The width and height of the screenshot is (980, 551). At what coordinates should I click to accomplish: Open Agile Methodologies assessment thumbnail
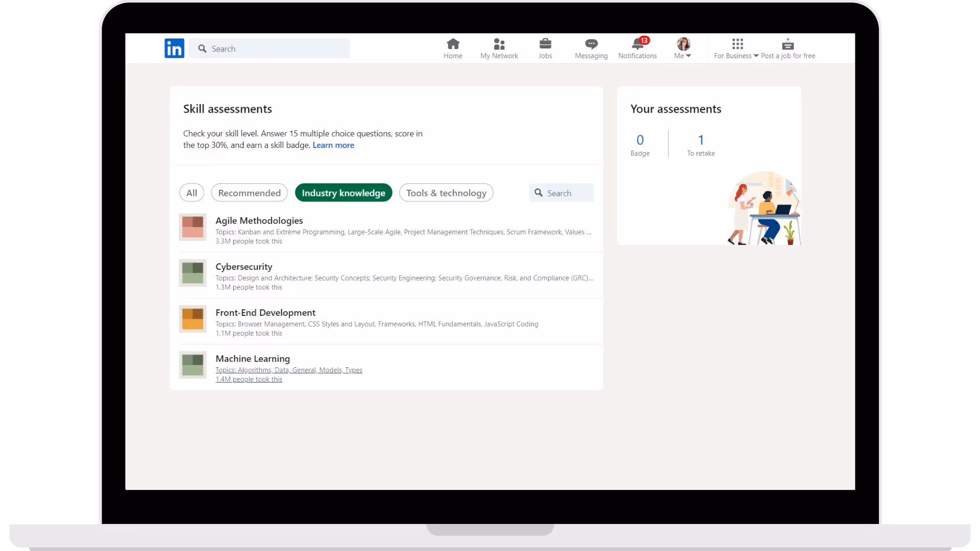pos(192,227)
